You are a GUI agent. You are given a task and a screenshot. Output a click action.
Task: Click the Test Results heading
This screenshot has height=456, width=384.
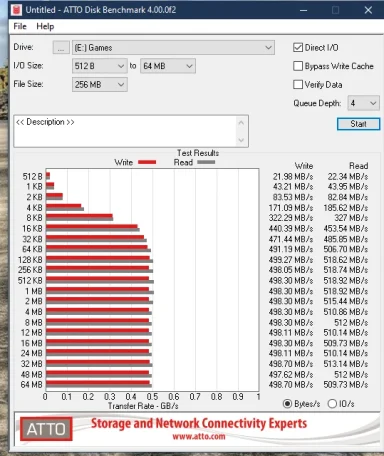click(x=198, y=153)
